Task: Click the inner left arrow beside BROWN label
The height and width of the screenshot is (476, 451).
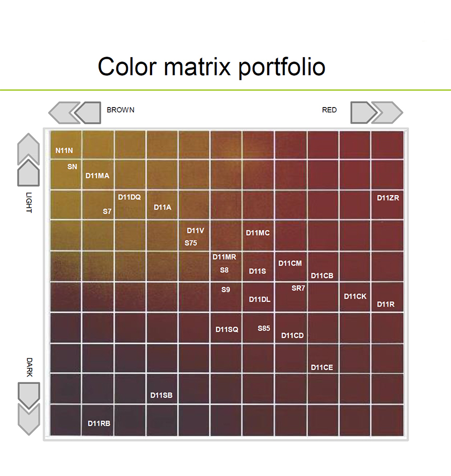Action: [x=88, y=113]
